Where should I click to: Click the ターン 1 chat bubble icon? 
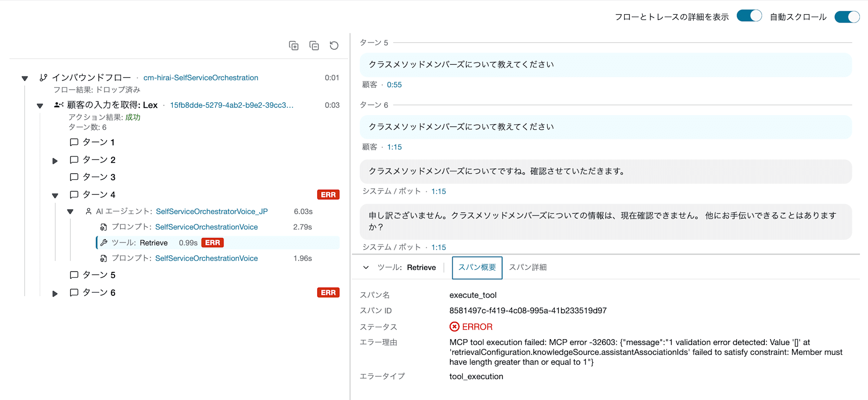[x=74, y=142]
